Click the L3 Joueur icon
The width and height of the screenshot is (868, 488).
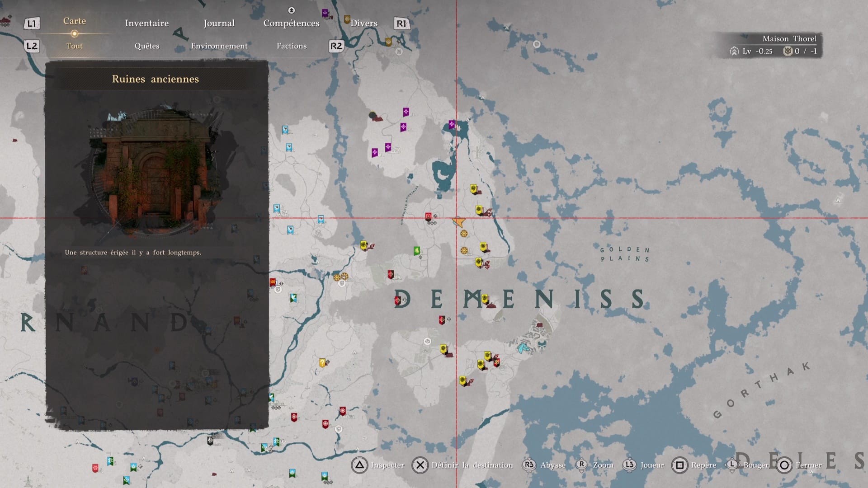click(x=629, y=465)
